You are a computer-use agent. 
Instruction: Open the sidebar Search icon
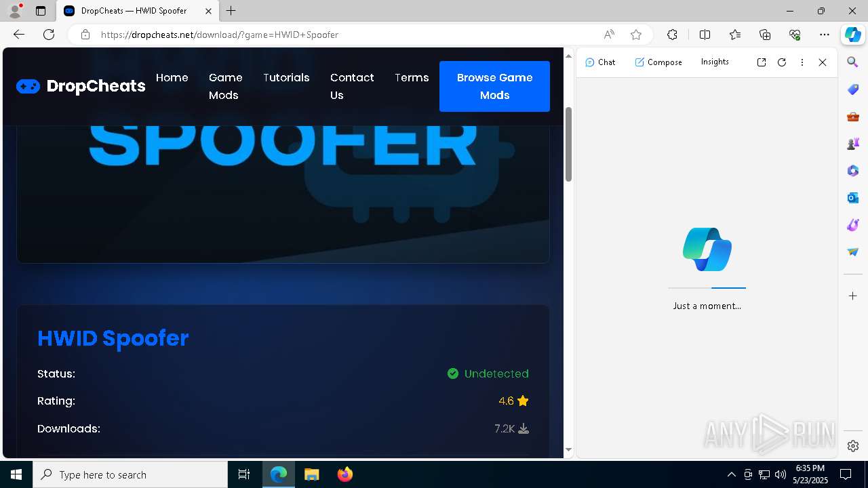click(x=853, y=62)
